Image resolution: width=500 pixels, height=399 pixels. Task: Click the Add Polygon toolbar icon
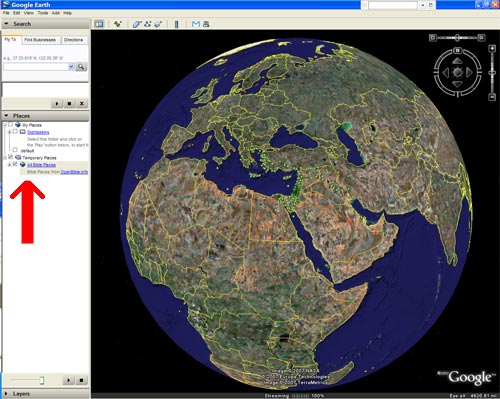(x=136, y=24)
